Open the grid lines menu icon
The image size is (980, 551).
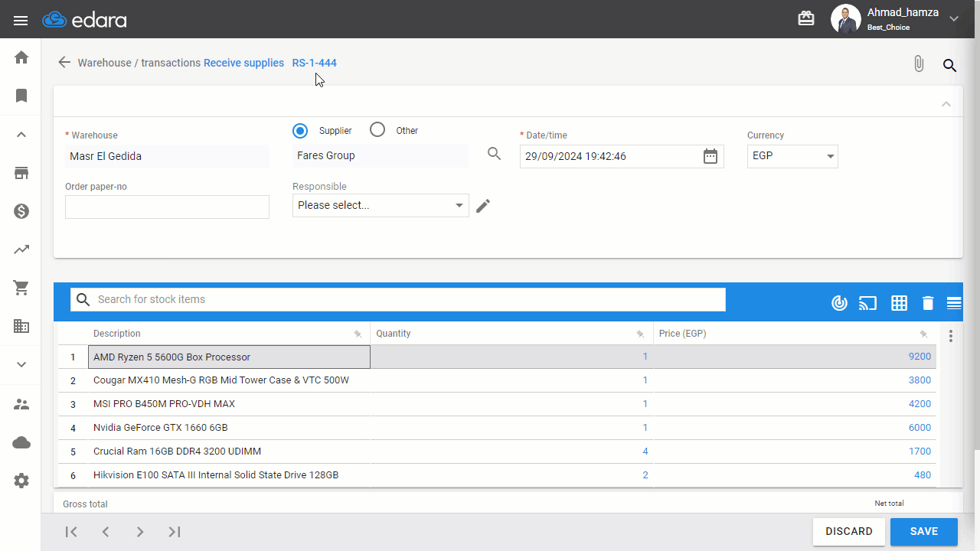(x=954, y=303)
